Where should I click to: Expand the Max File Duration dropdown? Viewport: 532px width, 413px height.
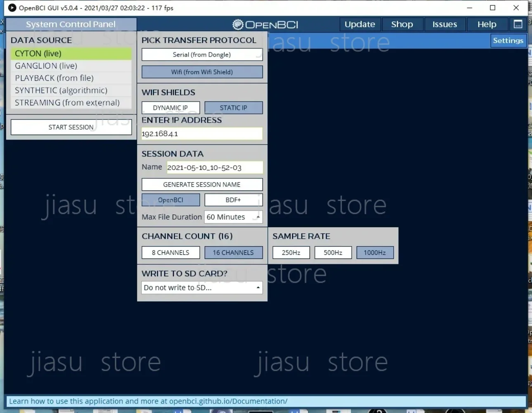[234, 217]
